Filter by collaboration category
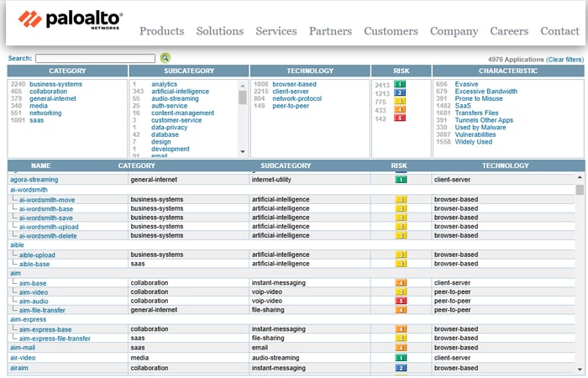 48,92
